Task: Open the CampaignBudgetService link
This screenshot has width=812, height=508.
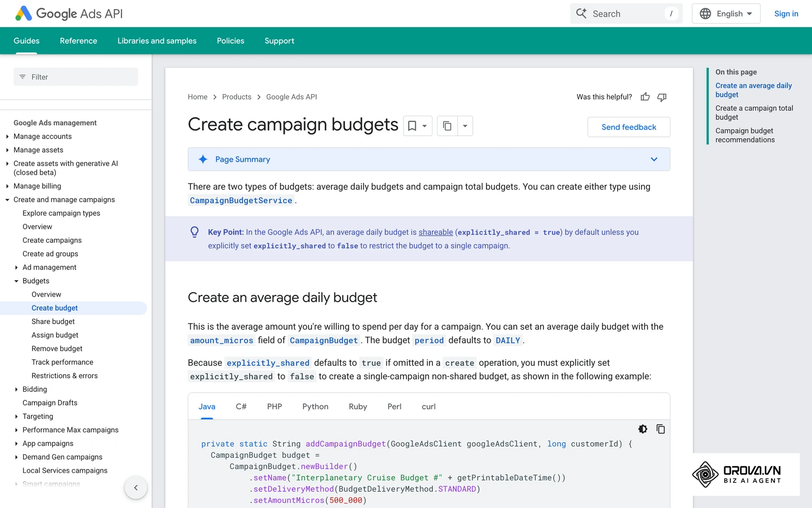Action: (x=241, y=201)
